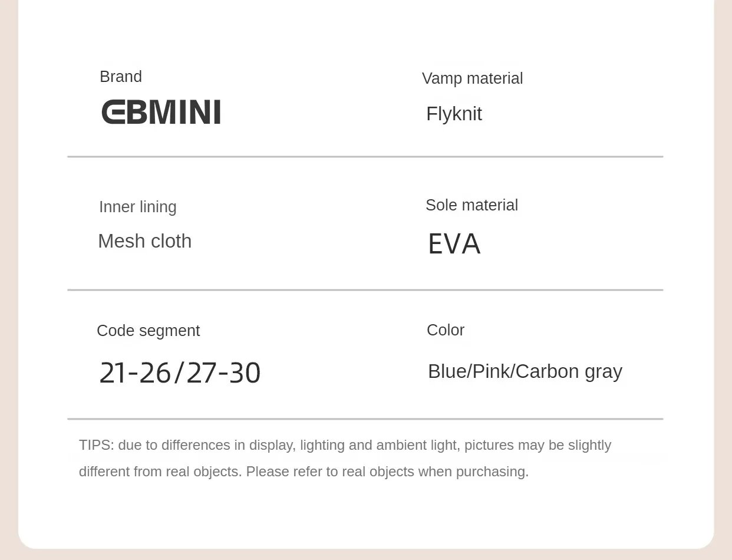Select the Flyknit value text
The height and width of the screenshot is (560, 732).
click(x=454, y=114)
